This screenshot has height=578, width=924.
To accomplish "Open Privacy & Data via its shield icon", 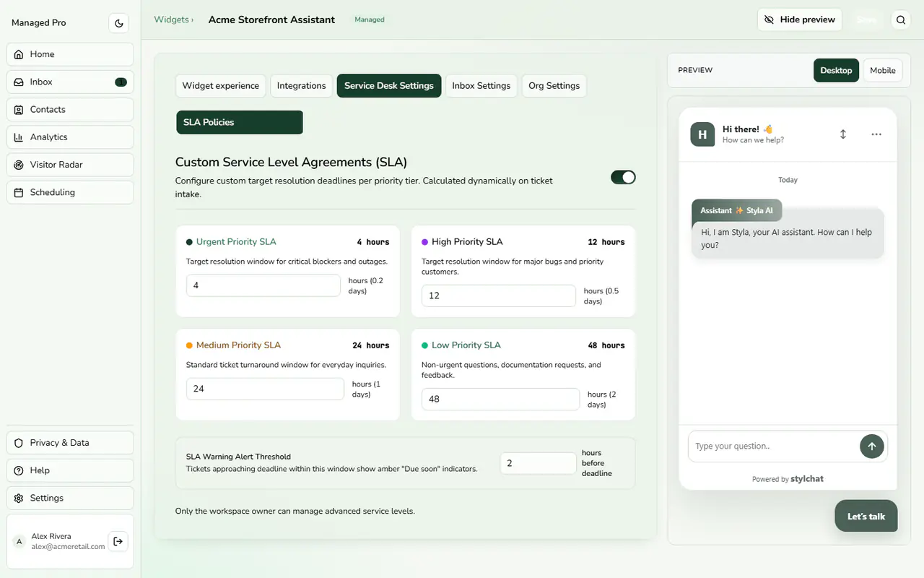I will pyautogui.click(x=19, y=443).
